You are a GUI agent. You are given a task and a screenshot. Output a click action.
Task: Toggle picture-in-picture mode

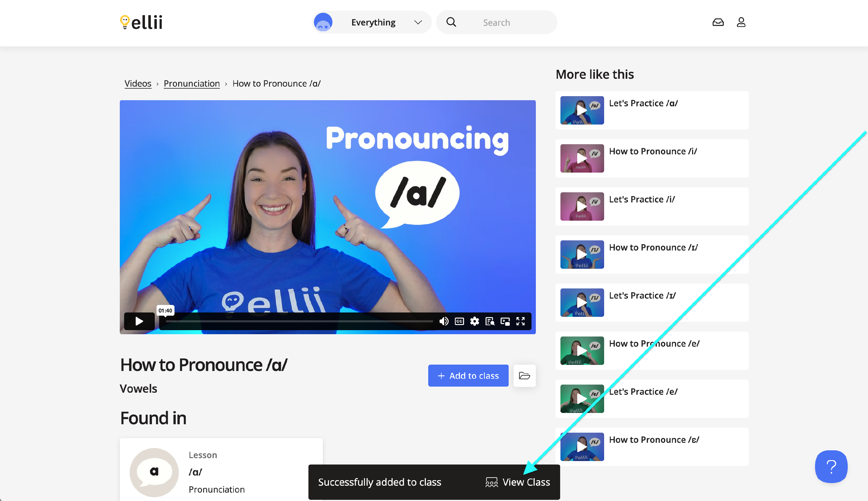(x=505, y=321)
